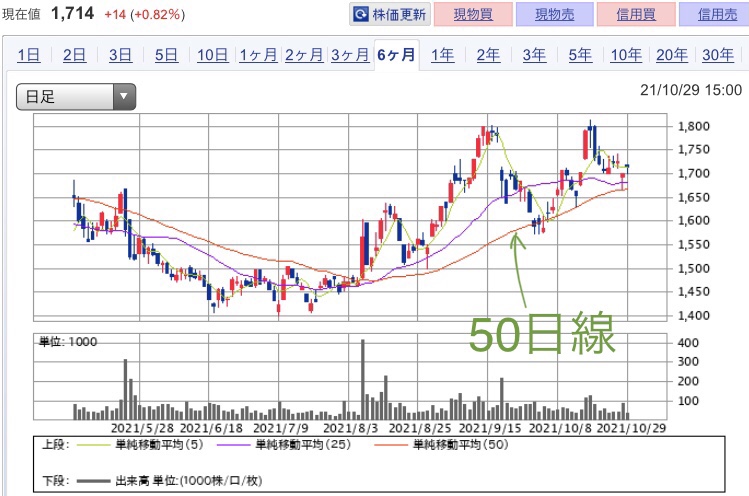Show the 2年 chart period
Viewport: 749px width, 496px height.
[x=488, y=55]
